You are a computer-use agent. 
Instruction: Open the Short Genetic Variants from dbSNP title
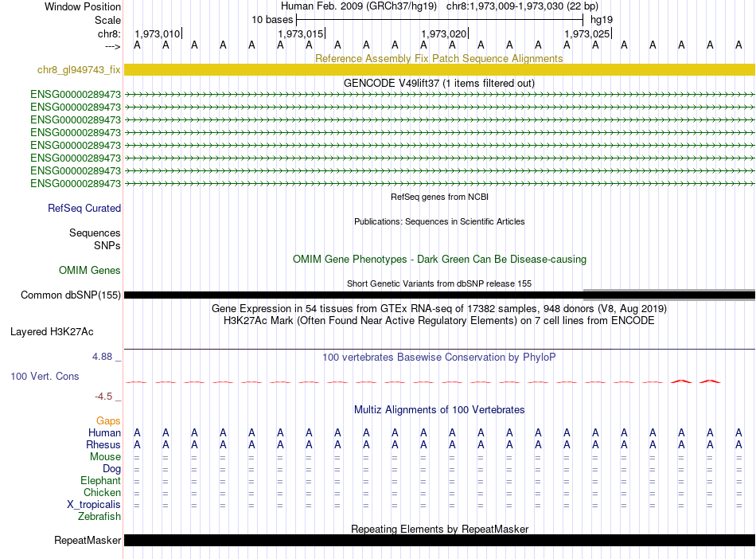tap(438, 283)
